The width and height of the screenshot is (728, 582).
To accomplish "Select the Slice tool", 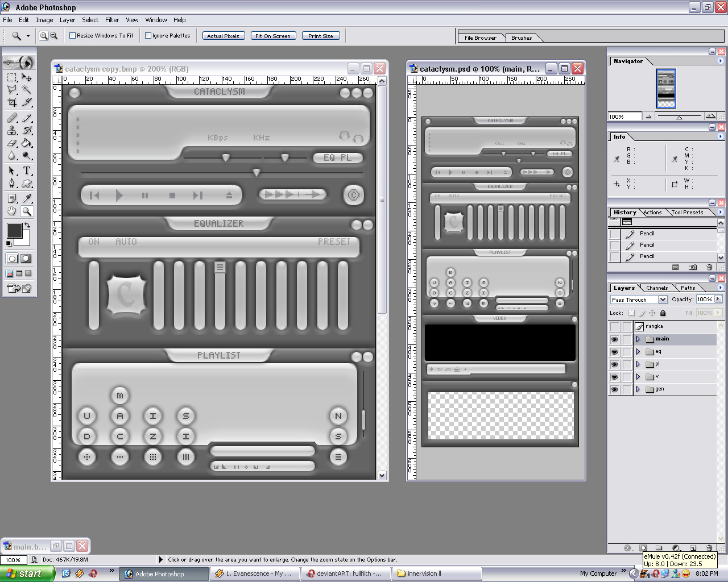I will [26, 102].
